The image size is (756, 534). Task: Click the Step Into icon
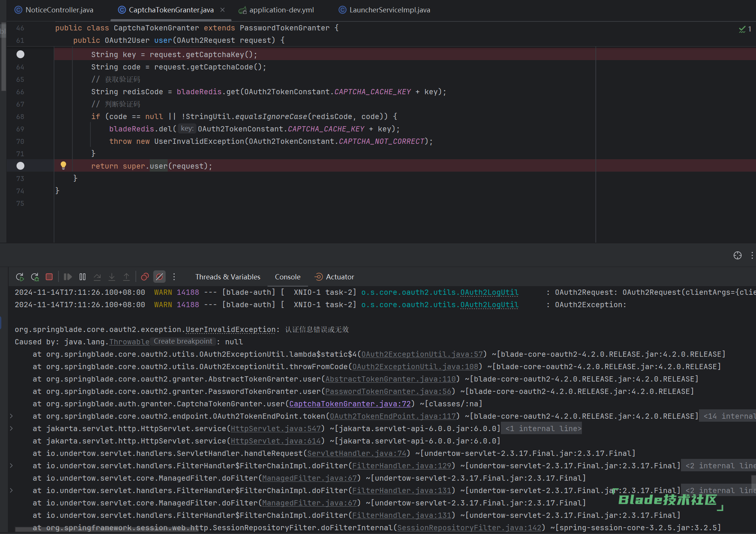pyautogui.click(x=112, y=277)
